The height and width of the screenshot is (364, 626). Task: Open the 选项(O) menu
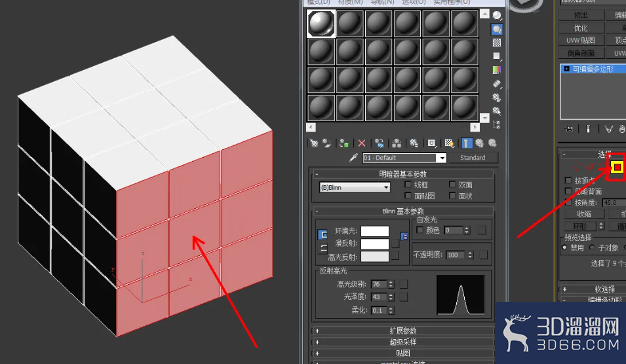[x=413, y=2]
